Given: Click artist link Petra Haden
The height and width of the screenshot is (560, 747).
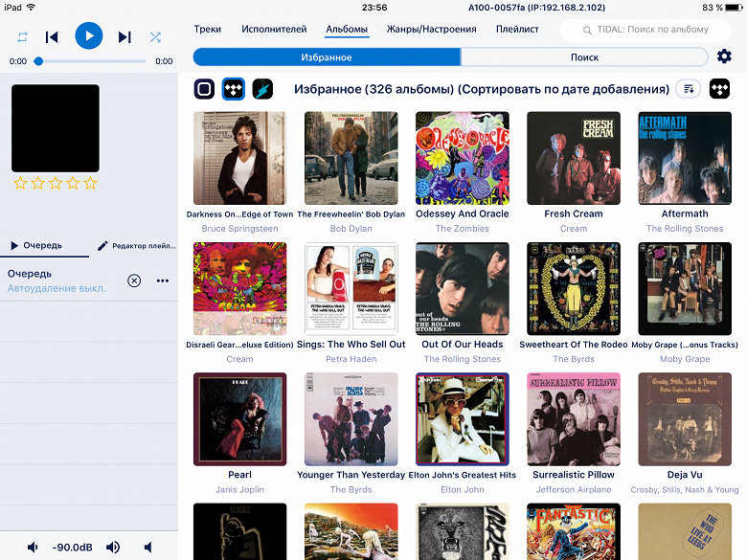Looking at the screenshot, I should (x=351, y=359).
